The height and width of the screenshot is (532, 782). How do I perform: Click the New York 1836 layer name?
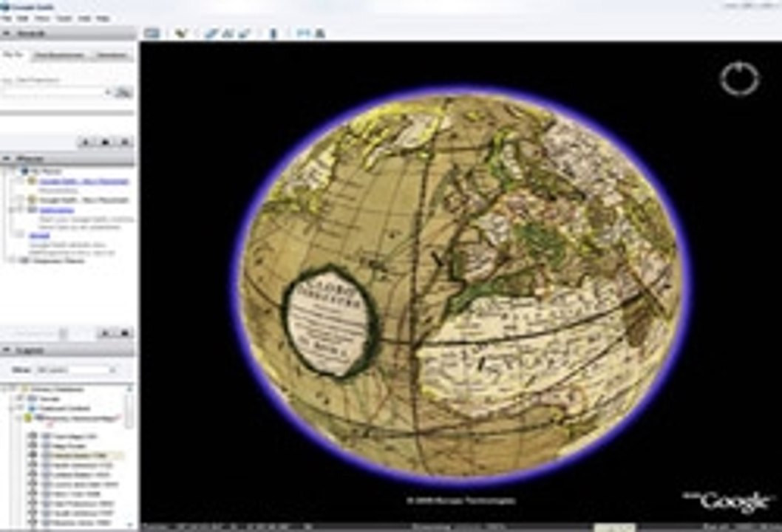pos(77,494)
